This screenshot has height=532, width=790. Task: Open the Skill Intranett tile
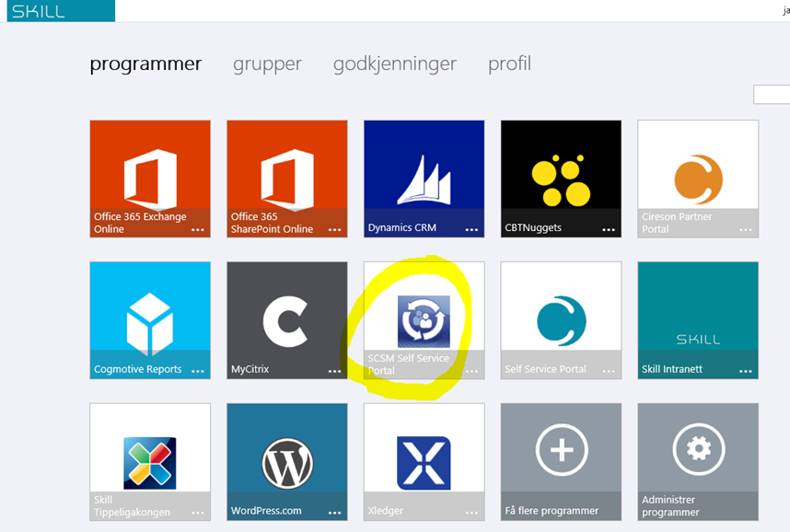(698, 320)
